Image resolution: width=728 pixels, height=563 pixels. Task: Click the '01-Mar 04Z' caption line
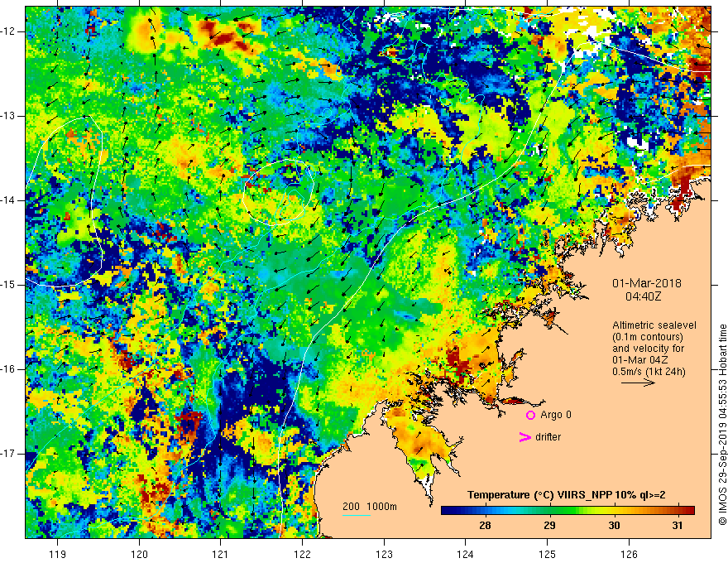click(640, 360)
